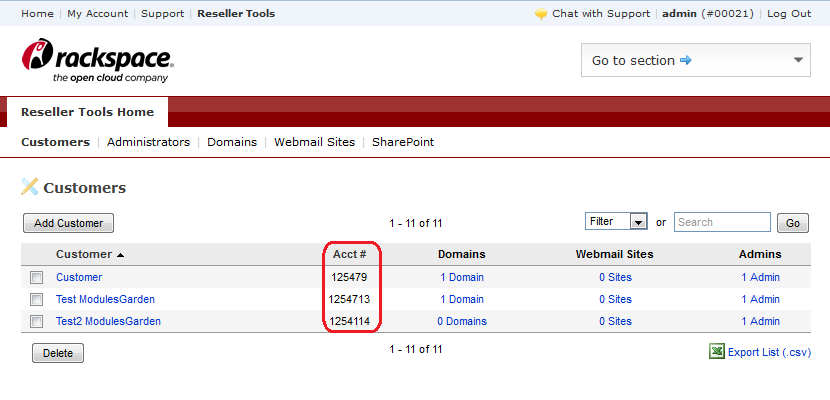The width and height of the screenshot is (830, 400).
Task: Click the Log Out link
Action: pyautogui.click(x=789, y=14)
